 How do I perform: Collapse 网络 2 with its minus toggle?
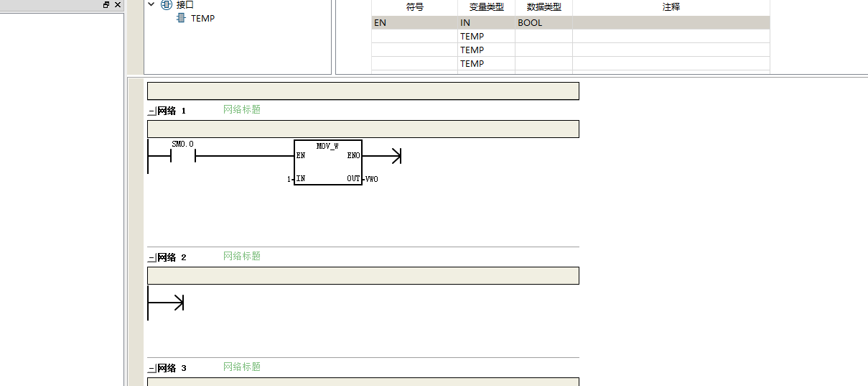point(151,258)
